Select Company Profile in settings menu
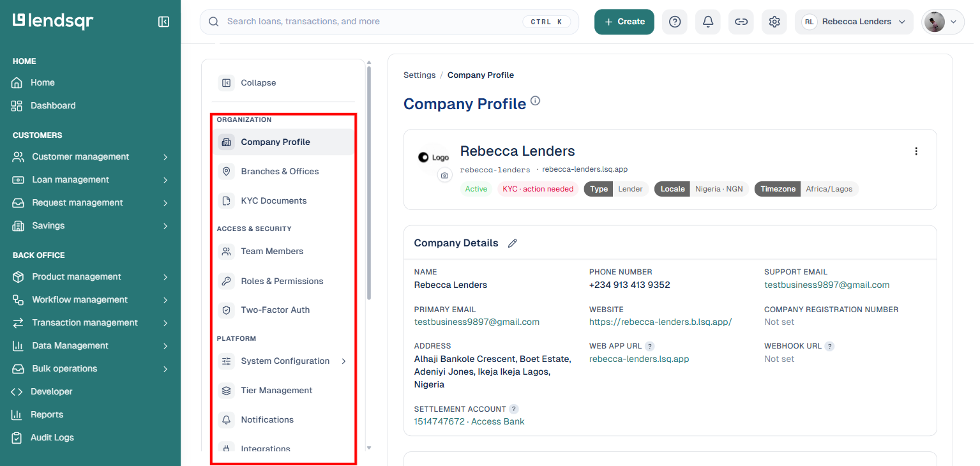This screenshot has width=980, height=466. (283, 142)
